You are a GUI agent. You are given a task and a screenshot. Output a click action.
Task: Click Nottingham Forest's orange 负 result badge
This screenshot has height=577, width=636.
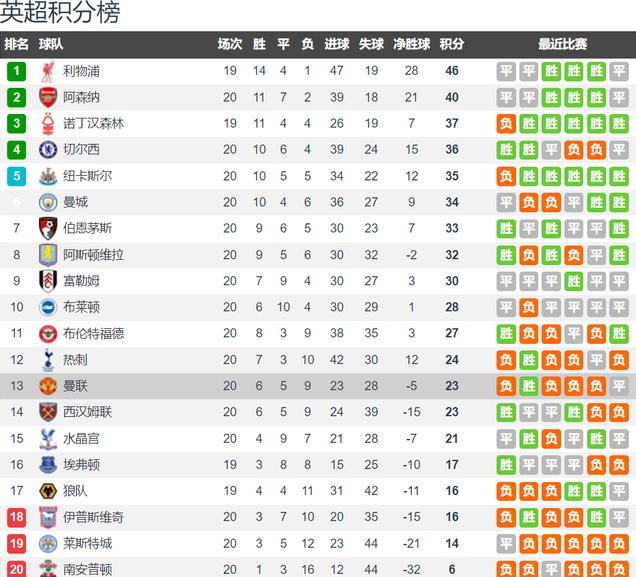pyautogui.click(x=506, y=124)
